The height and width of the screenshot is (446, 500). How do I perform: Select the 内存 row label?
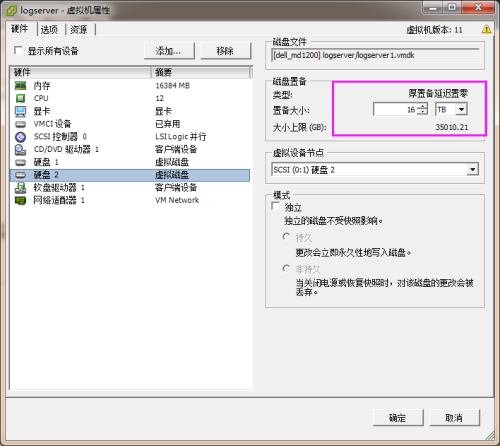tap(42, 86)
